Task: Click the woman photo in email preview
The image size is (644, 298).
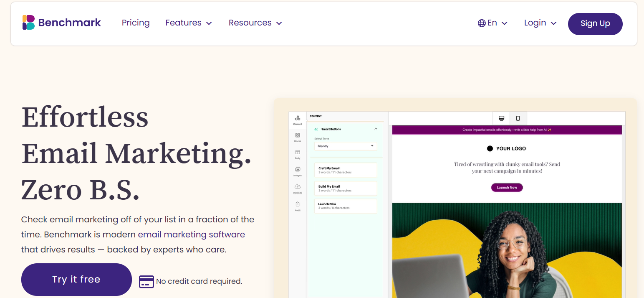Action: coord(507,250)
